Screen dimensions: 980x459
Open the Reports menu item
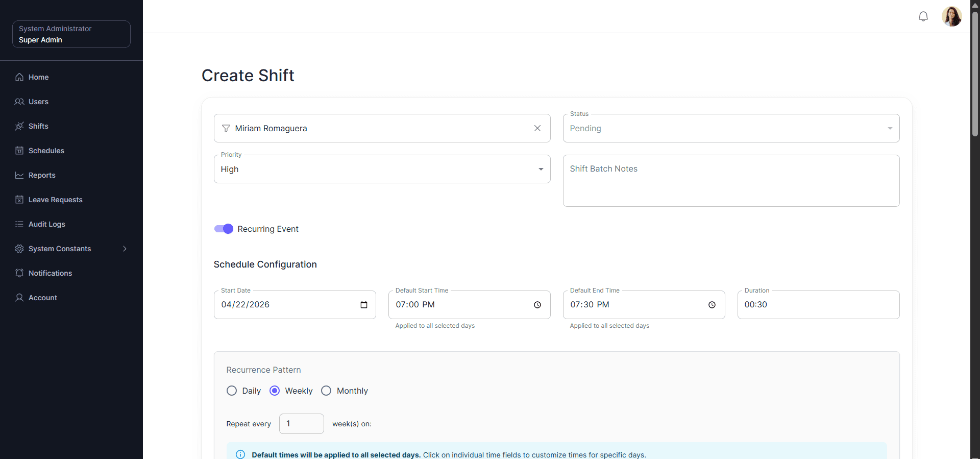71,175
